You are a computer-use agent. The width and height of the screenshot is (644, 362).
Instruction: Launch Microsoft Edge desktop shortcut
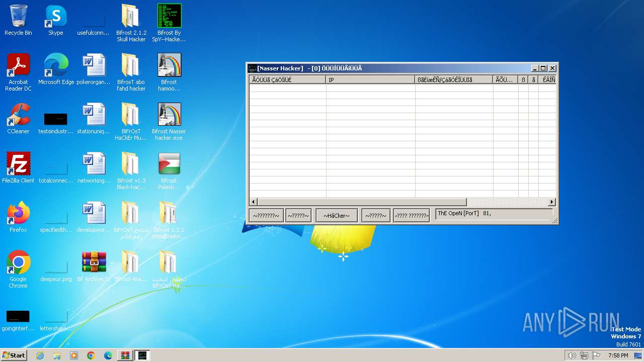pos(56,69)
